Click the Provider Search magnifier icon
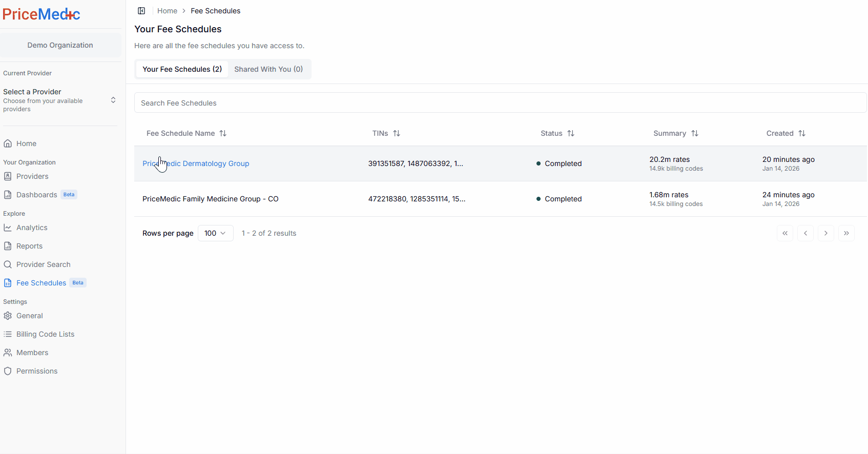This screenshot has width=868, height=454. (x=8, y=264)
